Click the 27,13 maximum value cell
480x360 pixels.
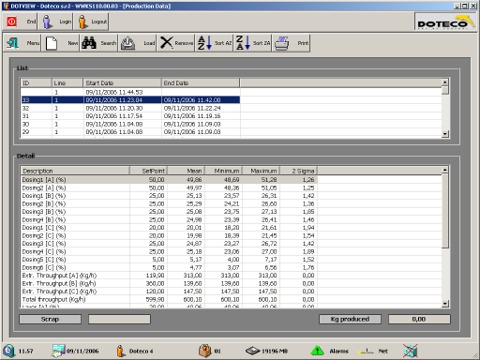click(261, 212)
